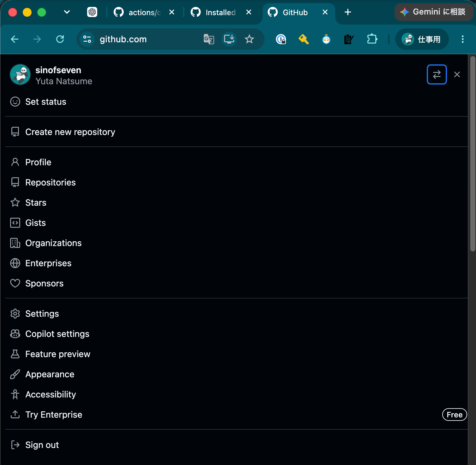Close the active GitHub tab

click(325, 12)
